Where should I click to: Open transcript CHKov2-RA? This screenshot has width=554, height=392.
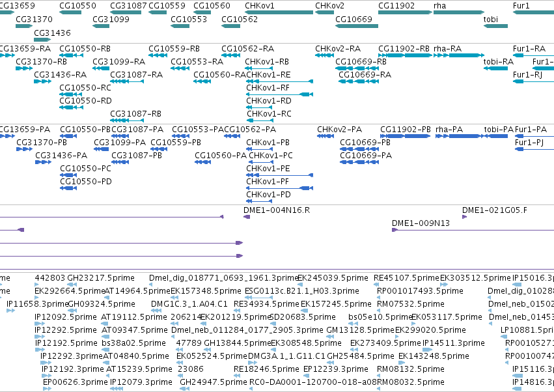(338, 48)
